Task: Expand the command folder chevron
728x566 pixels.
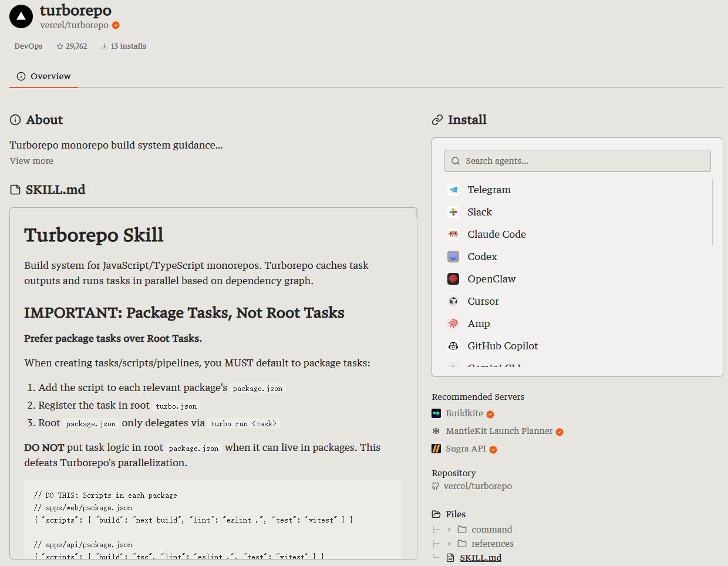Action: pos(449,530)
